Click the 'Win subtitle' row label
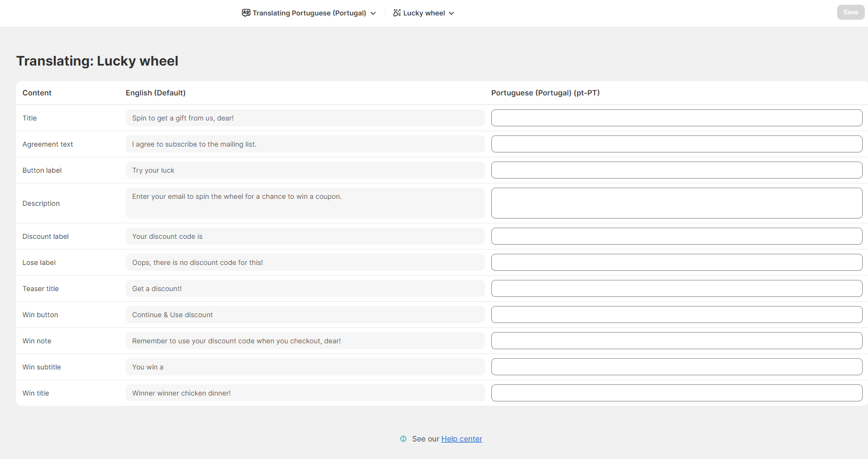Screen dimensions: 868x459 [42, 367]
